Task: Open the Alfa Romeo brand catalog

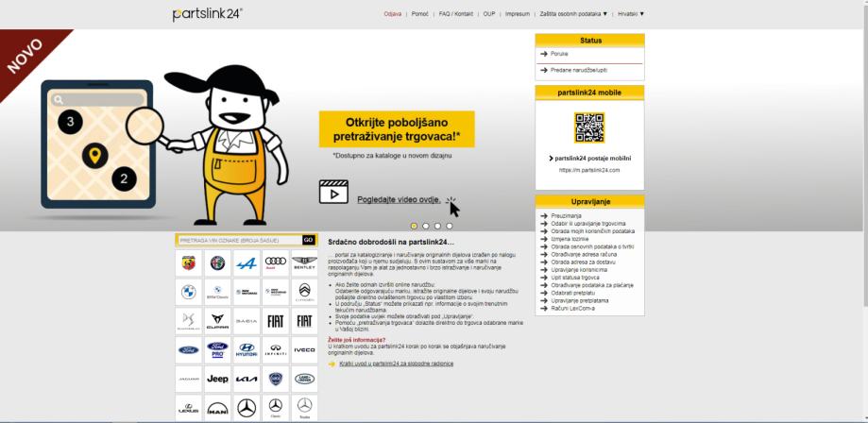Action: (217, 263)
